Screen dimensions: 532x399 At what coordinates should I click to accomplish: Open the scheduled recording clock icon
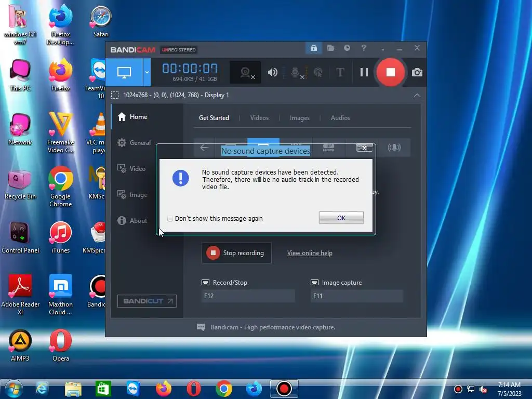tap(347, 48)
